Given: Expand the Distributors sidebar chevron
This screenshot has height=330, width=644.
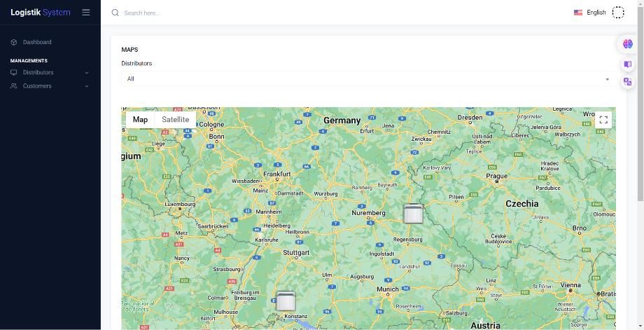Looking at the screenshot, I should pyautogui.click(x=87, y=73).
